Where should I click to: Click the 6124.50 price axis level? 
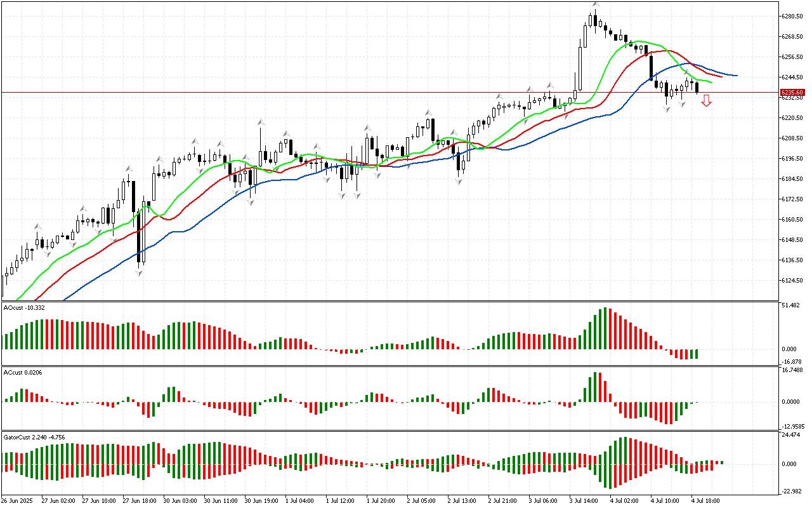793,280
